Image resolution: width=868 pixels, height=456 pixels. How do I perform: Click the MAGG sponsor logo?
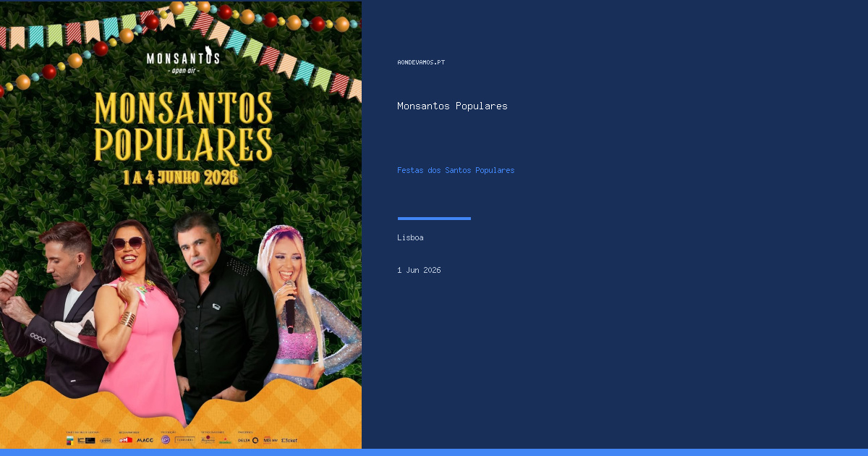click(145, 440)
